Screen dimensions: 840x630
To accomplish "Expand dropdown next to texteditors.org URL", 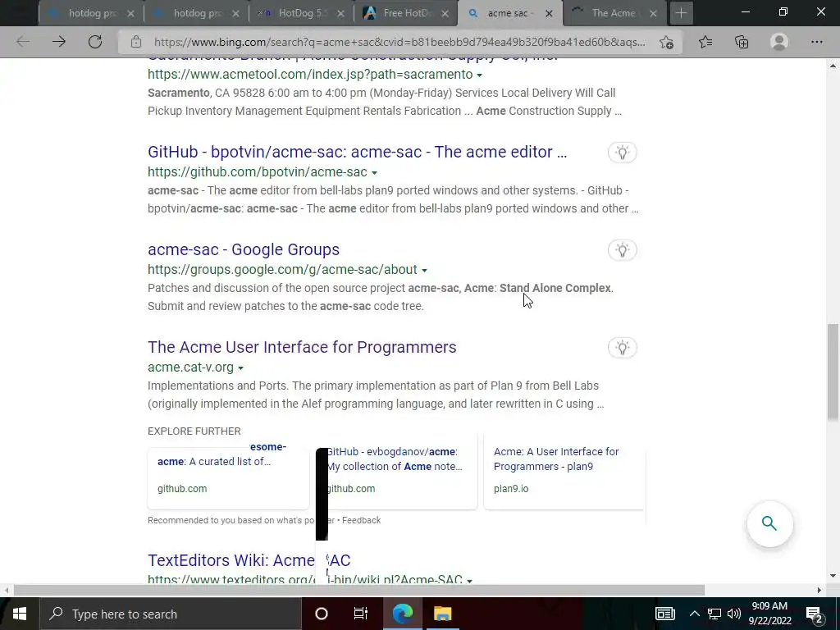I will (x=470, y=580).
